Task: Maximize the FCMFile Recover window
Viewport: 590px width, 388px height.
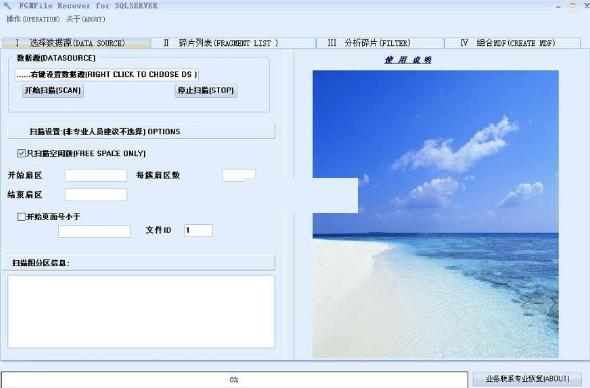Action: (572, 6)
